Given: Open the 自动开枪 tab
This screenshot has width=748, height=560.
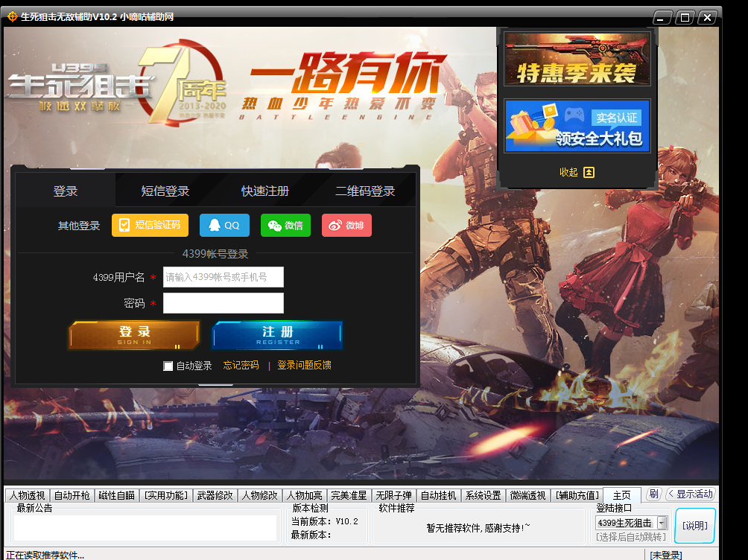Looking at the screenshot, I should [x=72, y=496].
